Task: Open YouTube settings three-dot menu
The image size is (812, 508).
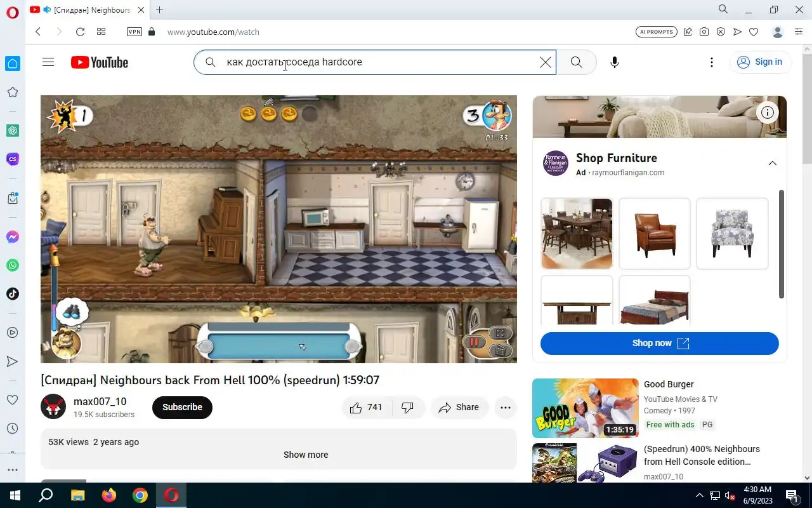Action: pos(712,62)
